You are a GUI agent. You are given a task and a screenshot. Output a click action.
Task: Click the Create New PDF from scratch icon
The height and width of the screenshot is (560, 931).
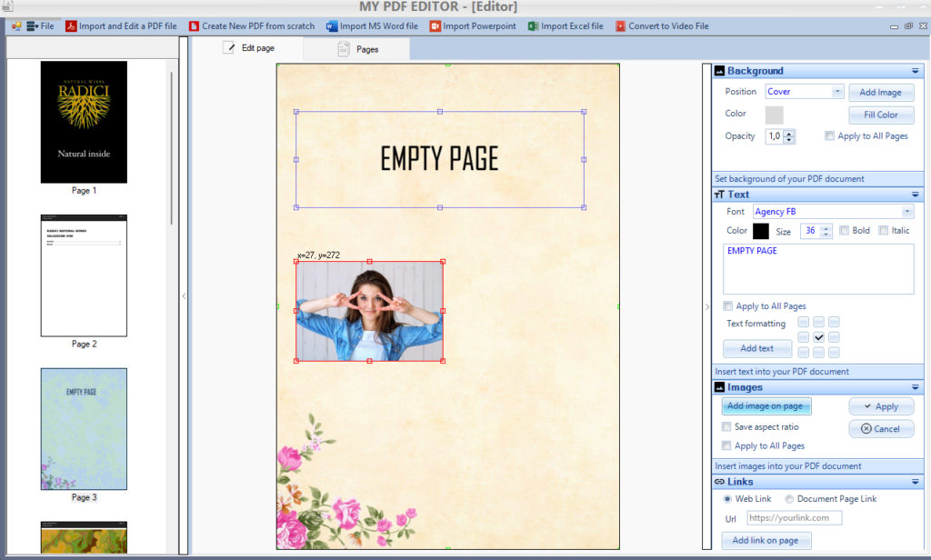point(194,26)
